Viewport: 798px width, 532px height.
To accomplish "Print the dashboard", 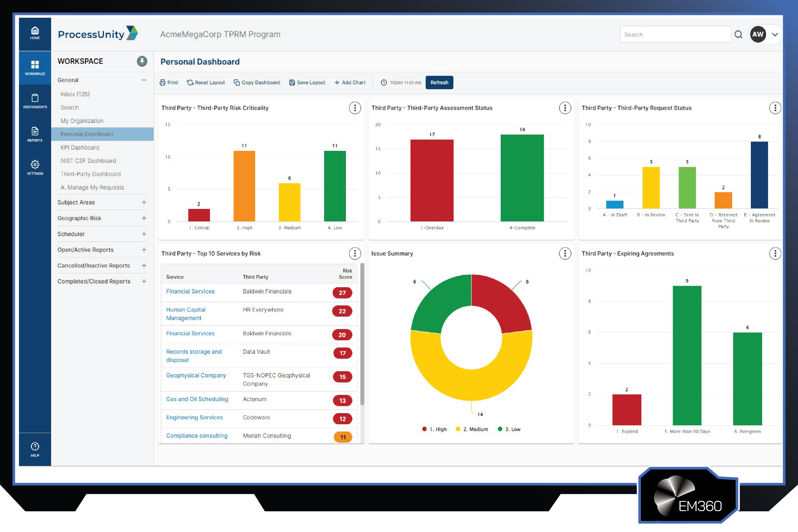I will [x=169, y=83].
